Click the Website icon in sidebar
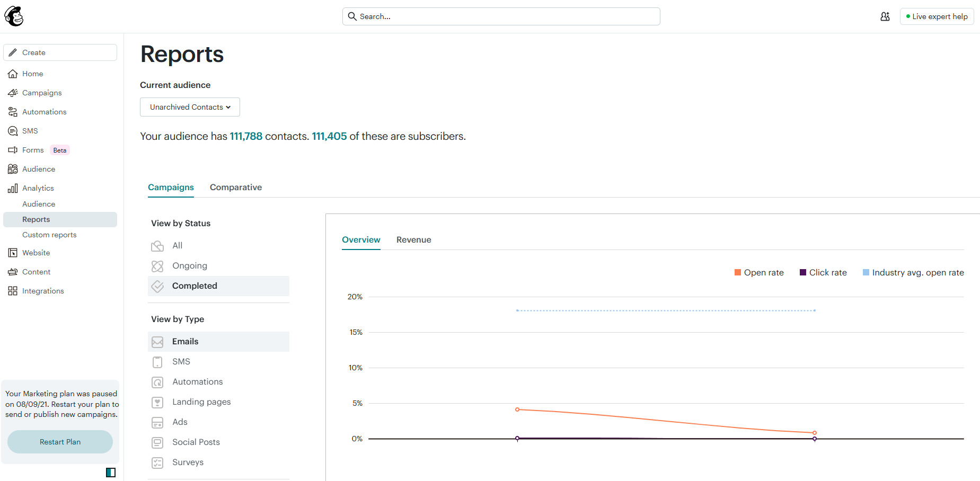The width and height of the screenshot is (980, 481). 13,253
